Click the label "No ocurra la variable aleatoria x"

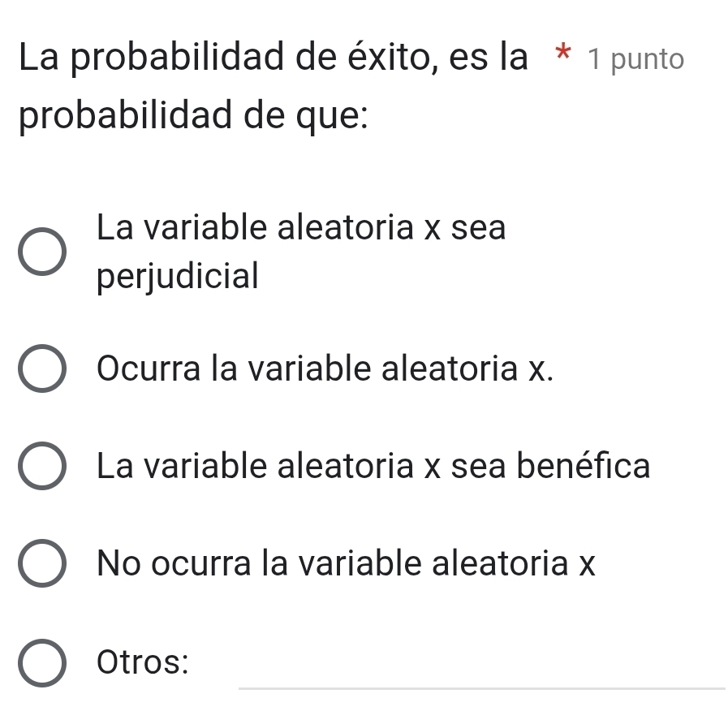(x=346, y=563)
